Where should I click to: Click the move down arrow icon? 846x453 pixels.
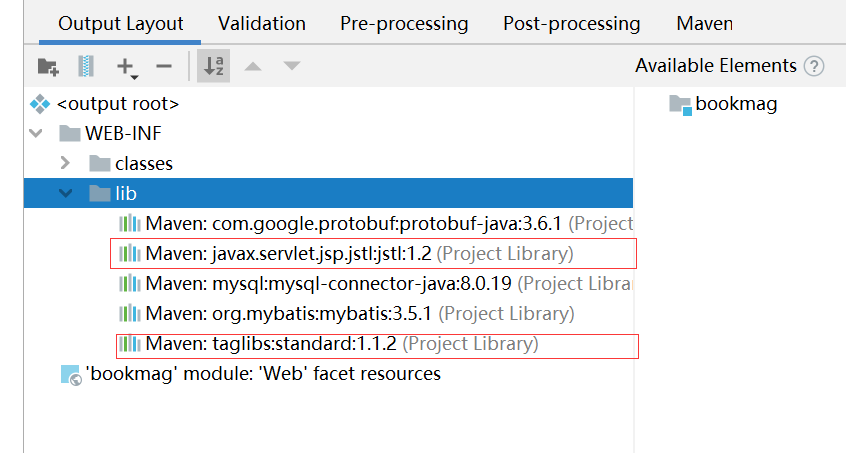point(291,67)
